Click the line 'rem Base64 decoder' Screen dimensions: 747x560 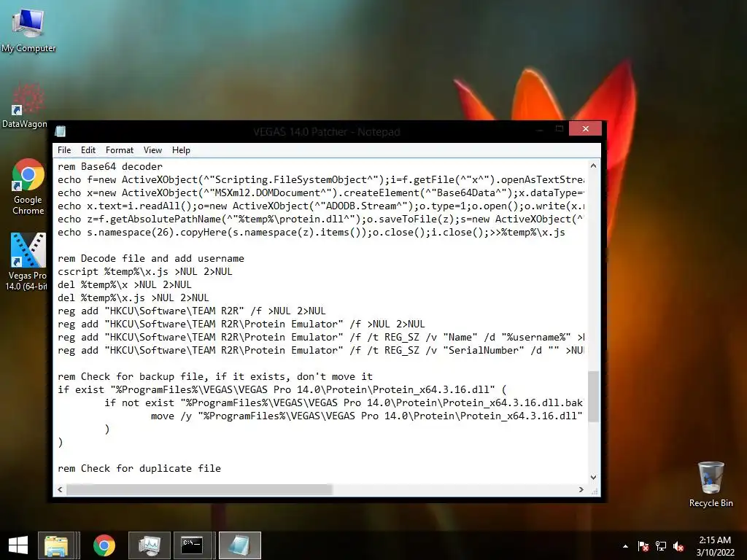110,166
